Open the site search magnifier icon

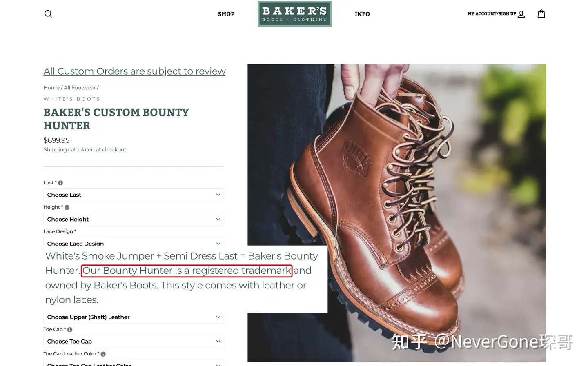click(48, 14)
